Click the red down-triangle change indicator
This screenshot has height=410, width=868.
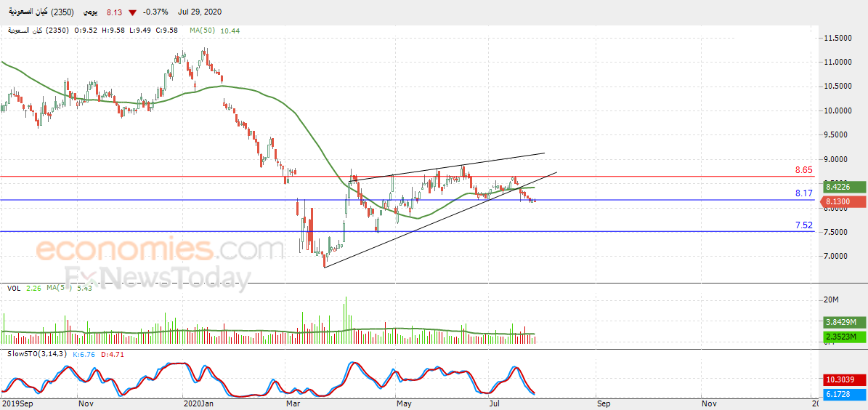132,12
